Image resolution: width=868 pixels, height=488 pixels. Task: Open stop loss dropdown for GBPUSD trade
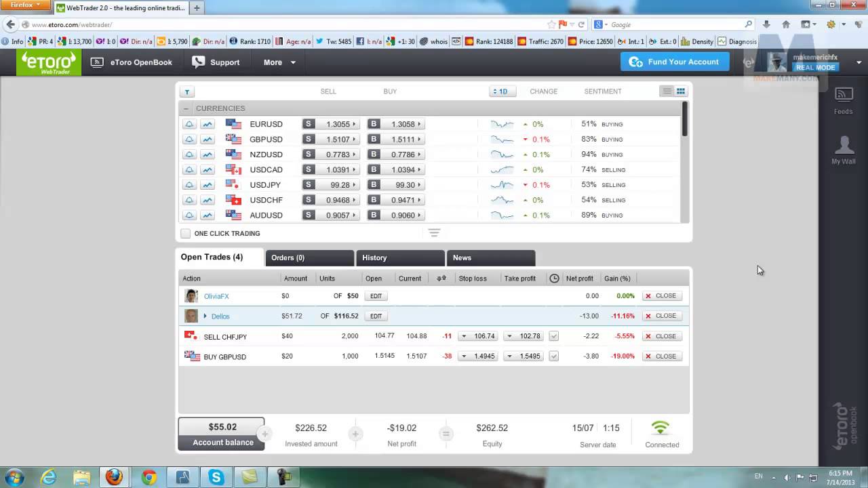click(x=464, y=357)
